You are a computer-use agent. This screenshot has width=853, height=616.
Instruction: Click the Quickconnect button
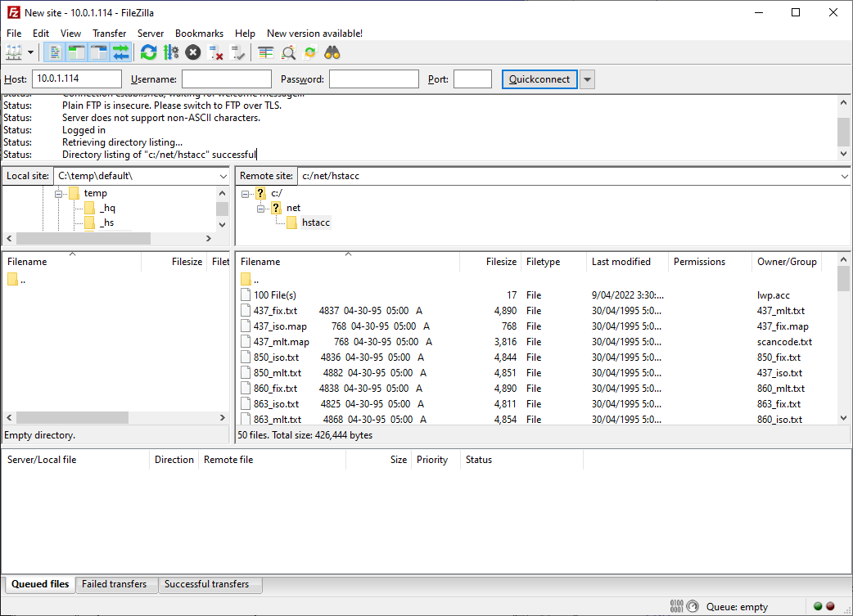point(539,79)
